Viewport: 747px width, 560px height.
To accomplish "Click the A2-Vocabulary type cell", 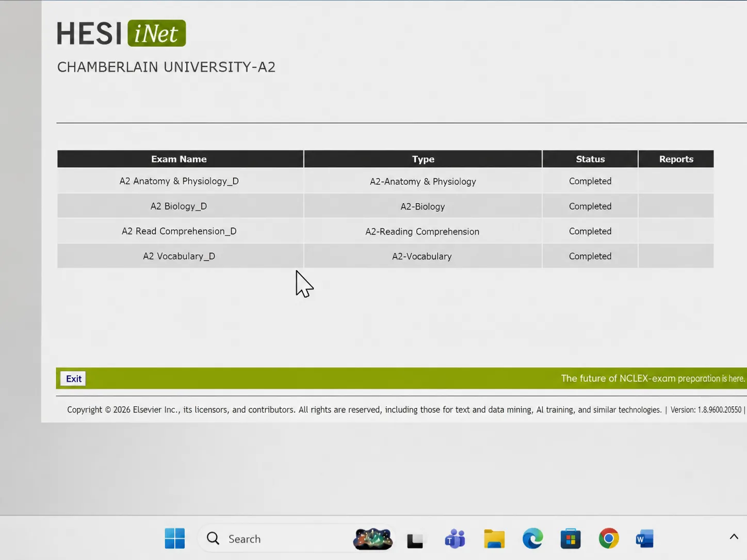I will click(x=423, y=256).
